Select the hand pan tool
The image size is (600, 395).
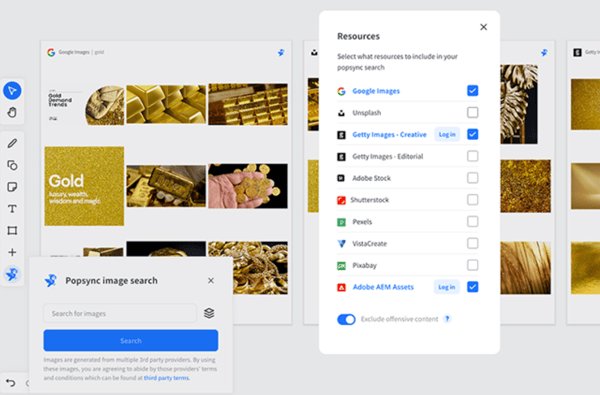[x=12, y=113]
